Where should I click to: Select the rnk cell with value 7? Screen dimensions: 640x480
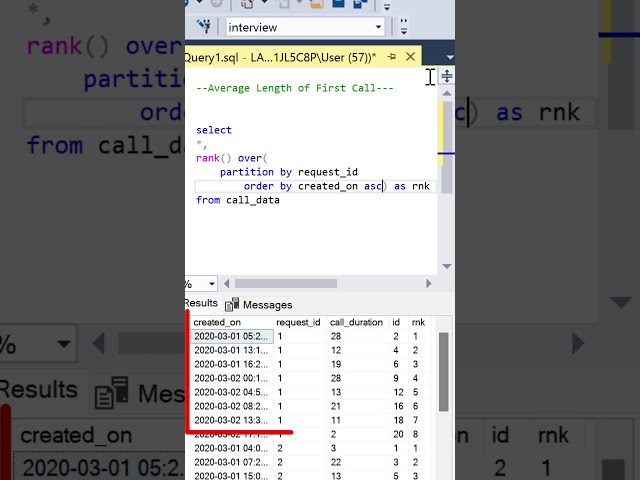pos(420,420)
